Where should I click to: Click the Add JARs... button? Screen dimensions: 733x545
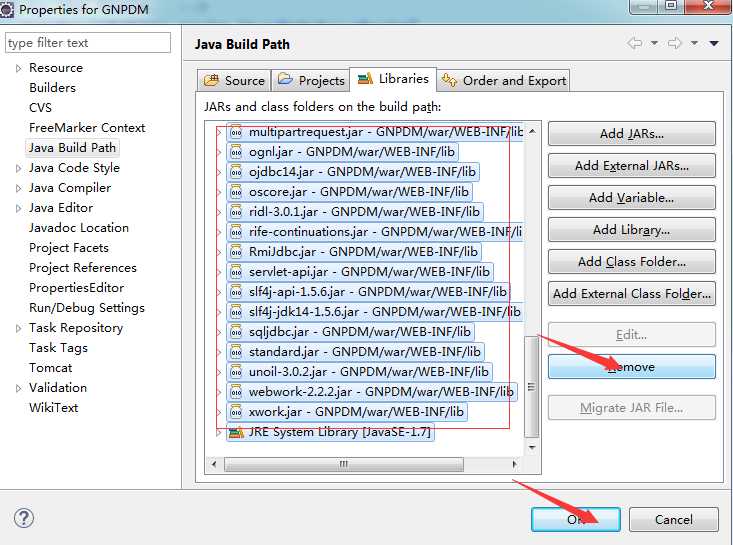tap(632, 134)
